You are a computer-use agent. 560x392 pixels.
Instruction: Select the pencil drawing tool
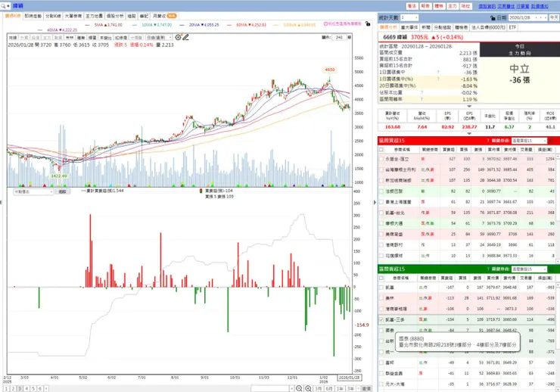(185, 37)
